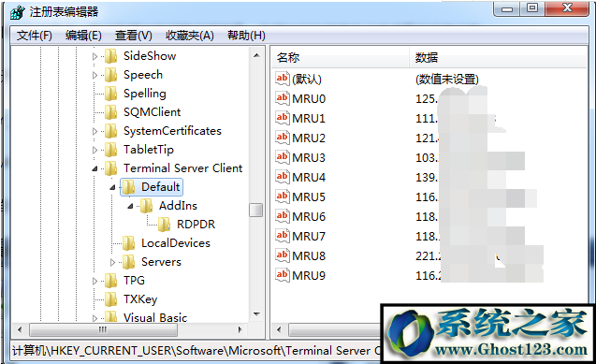Viewport: 596px width, 364px height.
Task: Click the string value icon for MRU4
Action: click(282, 177)
